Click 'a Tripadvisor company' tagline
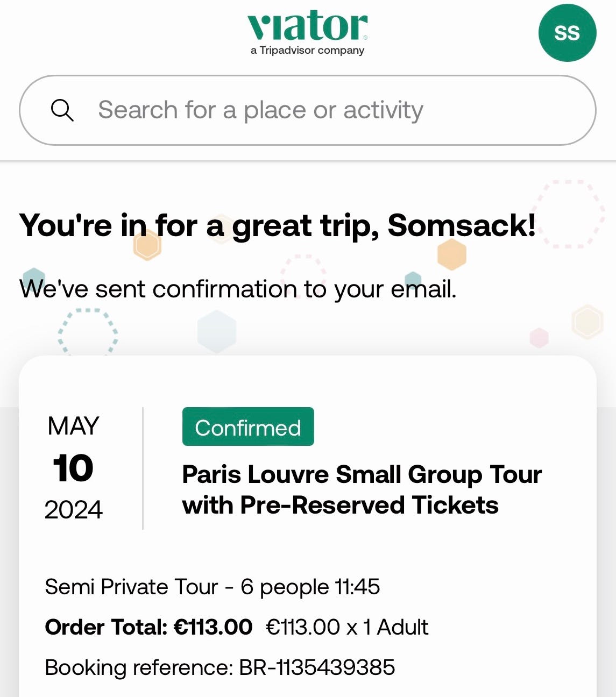 (x=307, y=51)
